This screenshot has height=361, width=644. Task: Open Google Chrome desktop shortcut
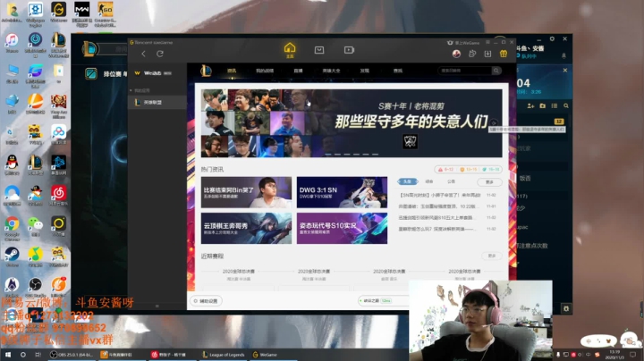point(12,228)
